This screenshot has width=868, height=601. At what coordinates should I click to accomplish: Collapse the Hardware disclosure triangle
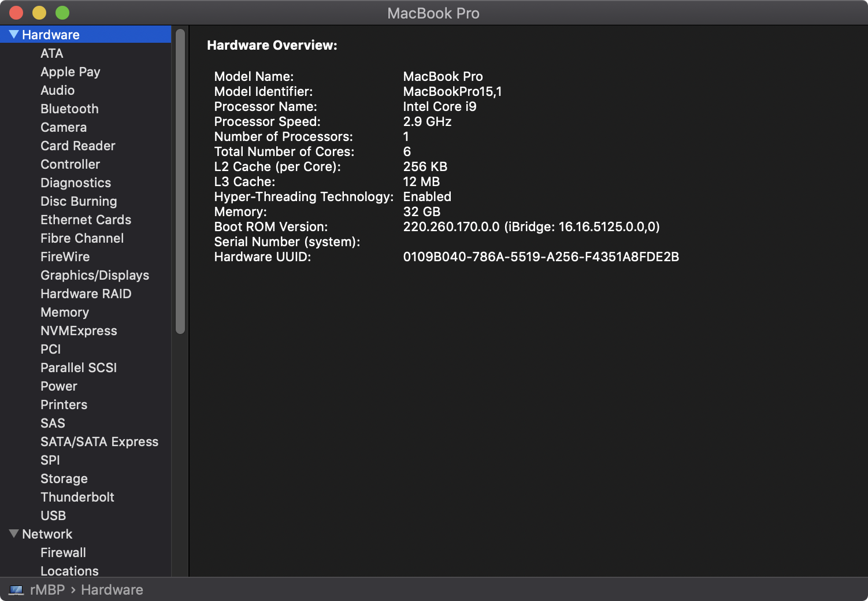click(14, 35)
